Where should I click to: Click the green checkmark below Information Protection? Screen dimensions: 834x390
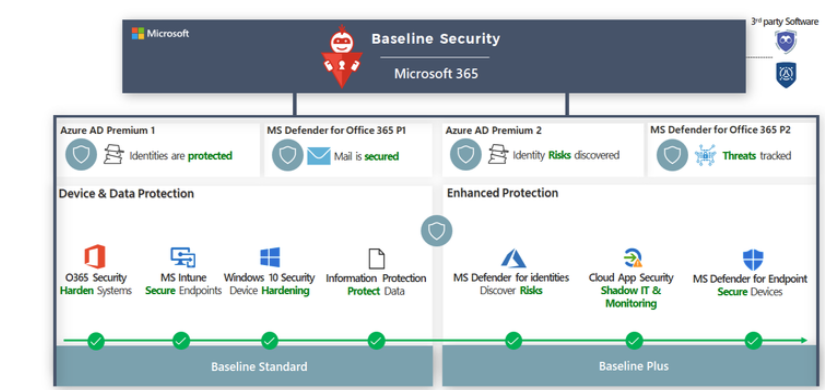point(376,341)
